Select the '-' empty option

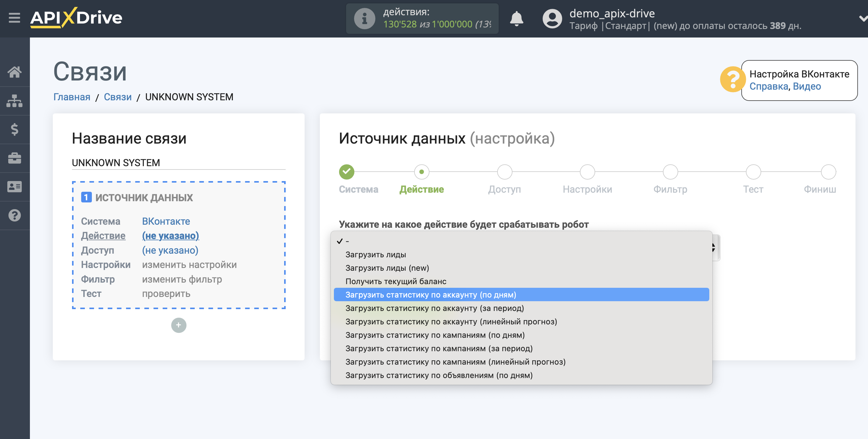(521, 241)
